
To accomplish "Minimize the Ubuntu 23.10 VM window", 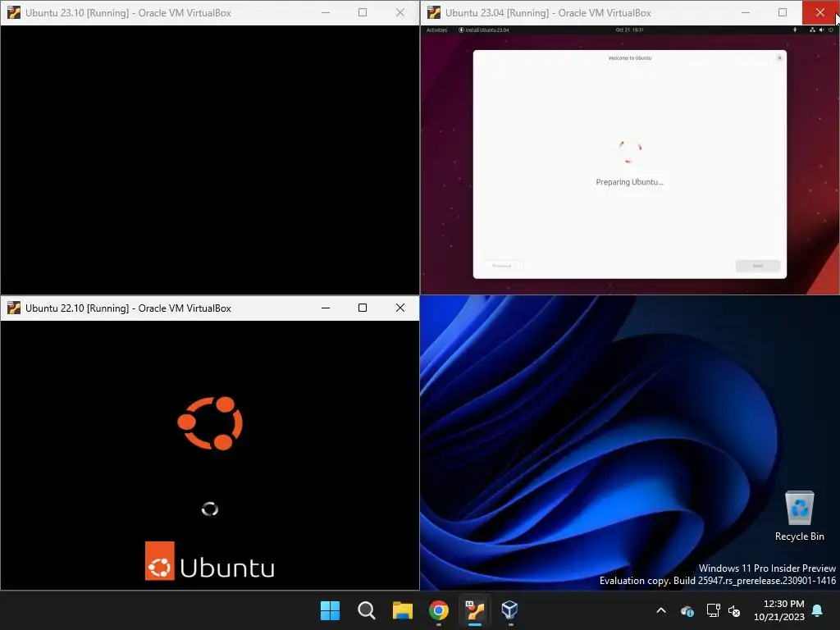I will point(326,12).
